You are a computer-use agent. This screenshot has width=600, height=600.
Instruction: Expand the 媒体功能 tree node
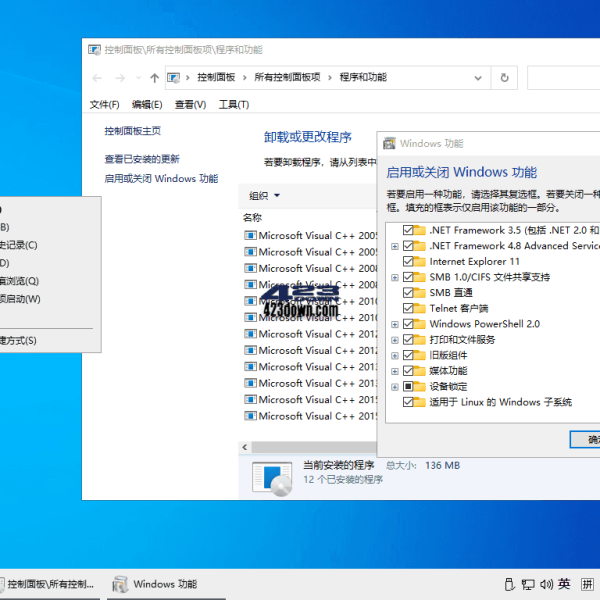click(x=395, y=371)
